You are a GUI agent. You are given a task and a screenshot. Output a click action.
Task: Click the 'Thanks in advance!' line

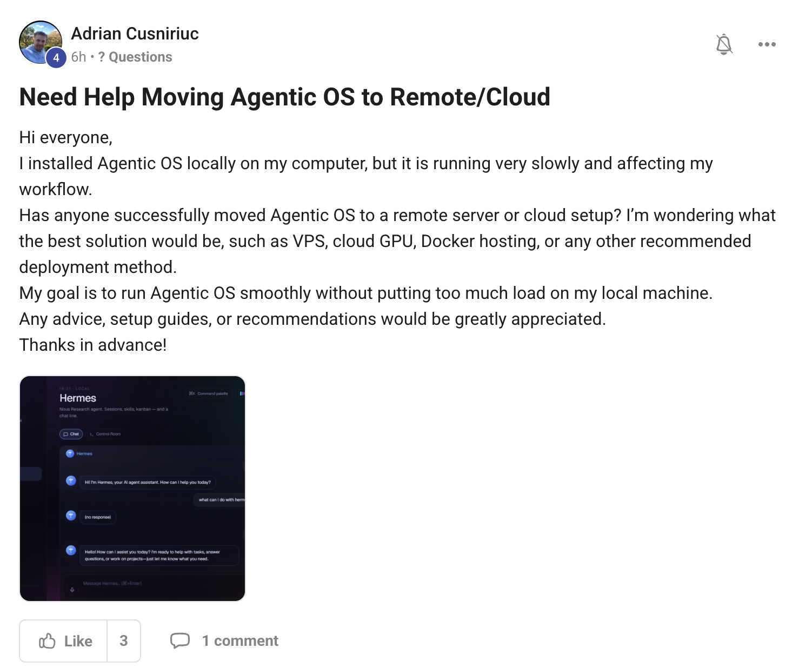click(93, 345)
